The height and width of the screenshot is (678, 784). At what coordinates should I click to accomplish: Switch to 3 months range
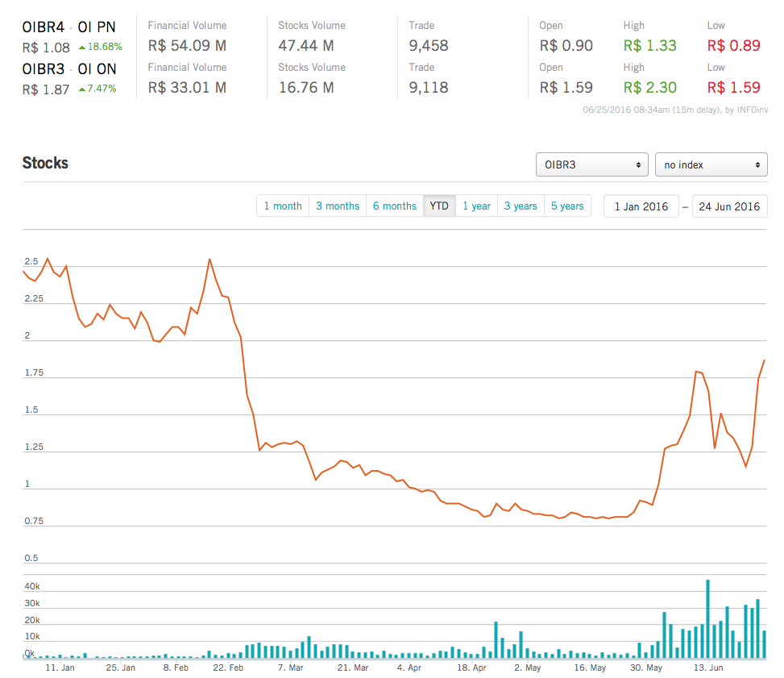[338, 206]
